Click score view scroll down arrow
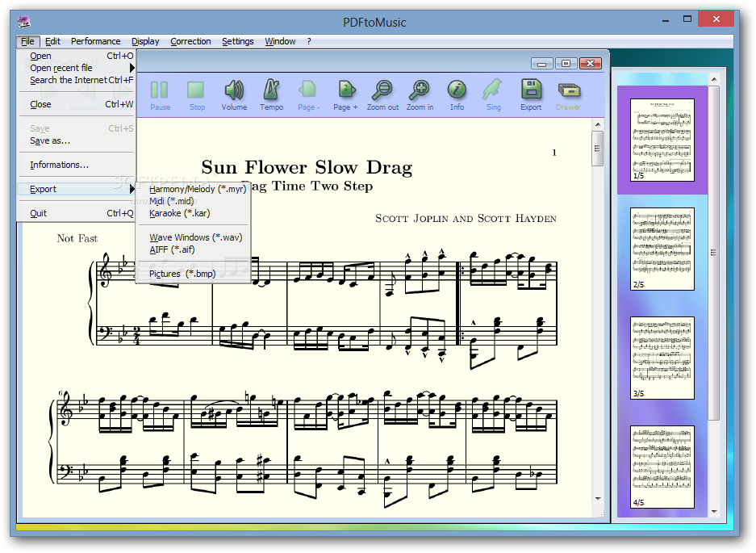756x553 pixels. coord(598,499)
